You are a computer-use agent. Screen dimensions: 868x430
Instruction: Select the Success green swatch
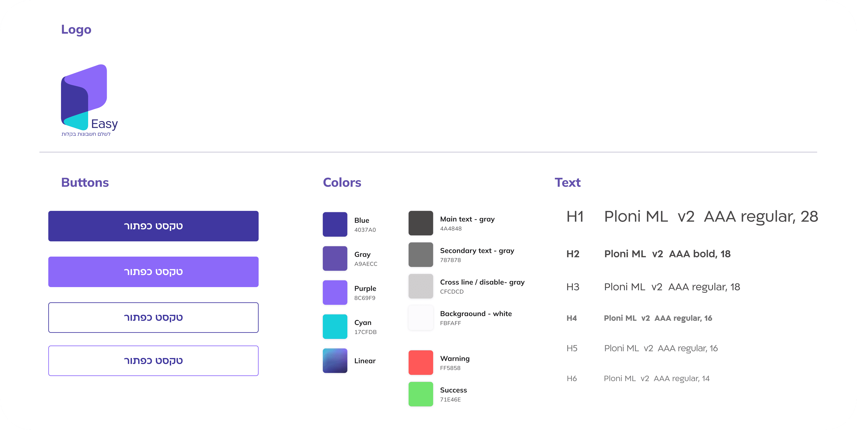click(420, 394)
